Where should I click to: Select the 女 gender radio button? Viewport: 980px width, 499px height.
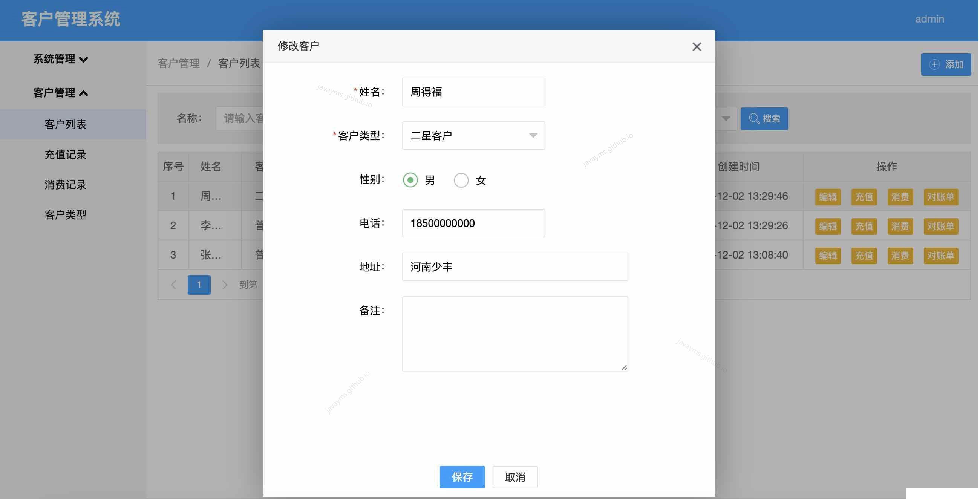[461, 180]
